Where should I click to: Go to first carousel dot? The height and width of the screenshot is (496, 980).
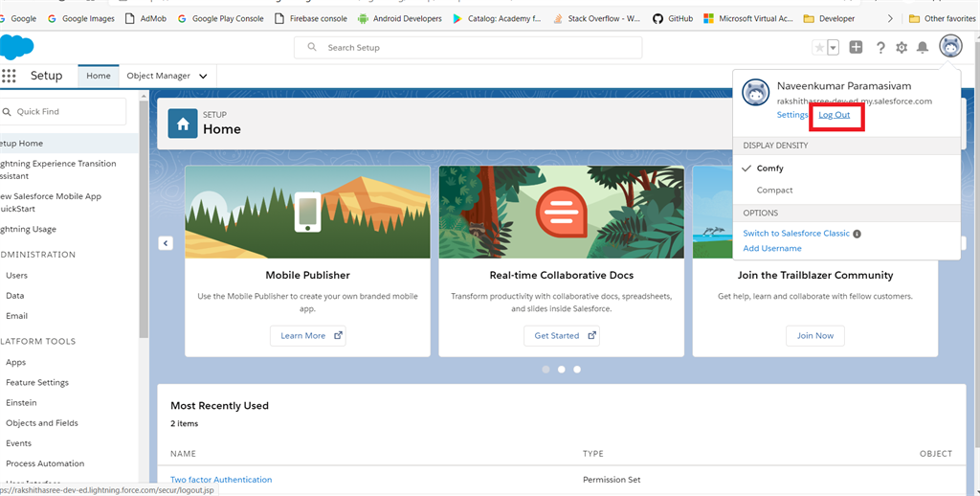pyautogui.click(x=546, y=370)
